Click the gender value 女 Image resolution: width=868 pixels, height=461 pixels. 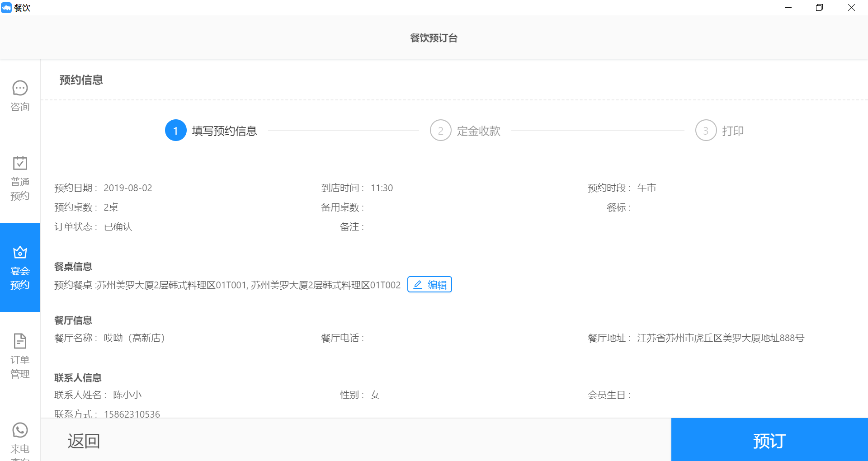click(x=375, y=395)
